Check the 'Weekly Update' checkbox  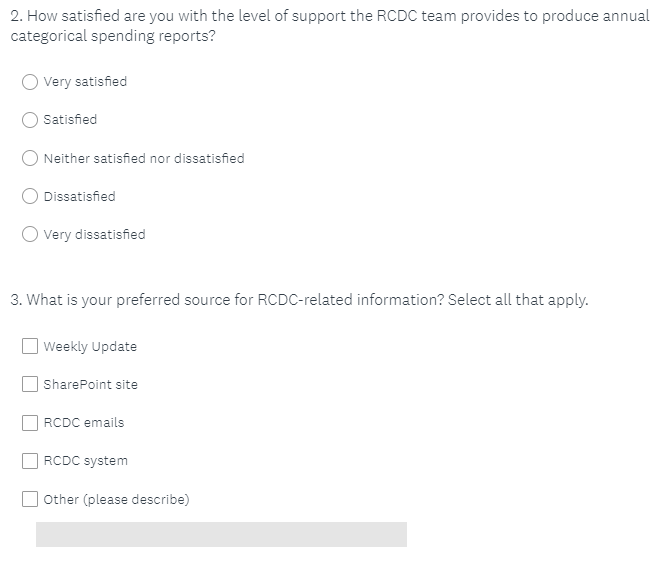tap(31, 347)
